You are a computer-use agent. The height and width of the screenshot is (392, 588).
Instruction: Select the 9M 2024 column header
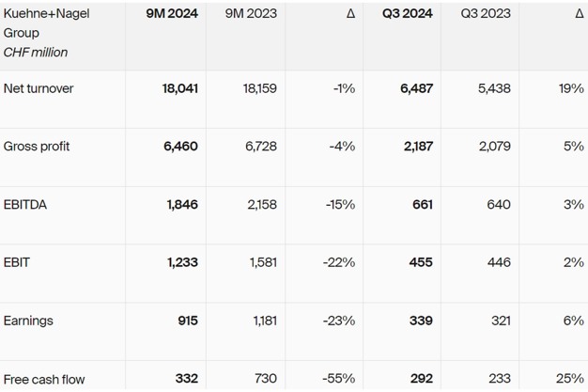point(174,14)
